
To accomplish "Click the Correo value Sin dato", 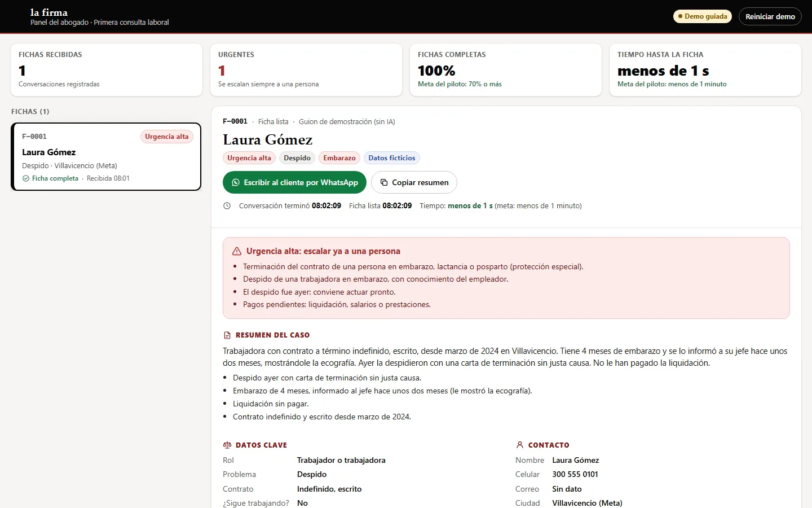I will [567, 489].
